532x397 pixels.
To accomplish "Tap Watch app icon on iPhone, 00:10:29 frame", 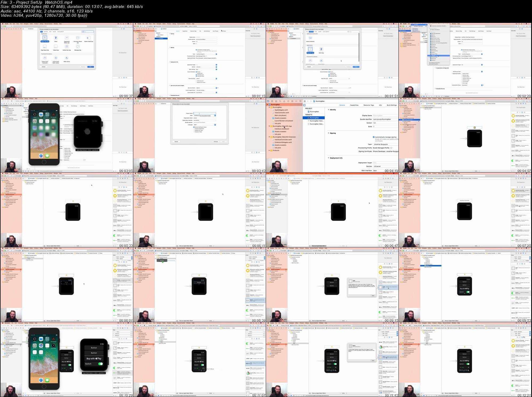I will pyautogui.click(x=35, y=339).
